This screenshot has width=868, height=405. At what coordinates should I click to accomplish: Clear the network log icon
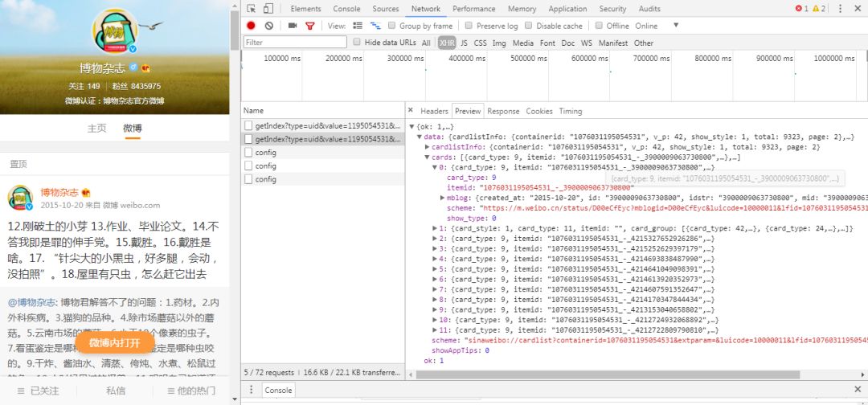pyautogui.click(x=269, y=26)
